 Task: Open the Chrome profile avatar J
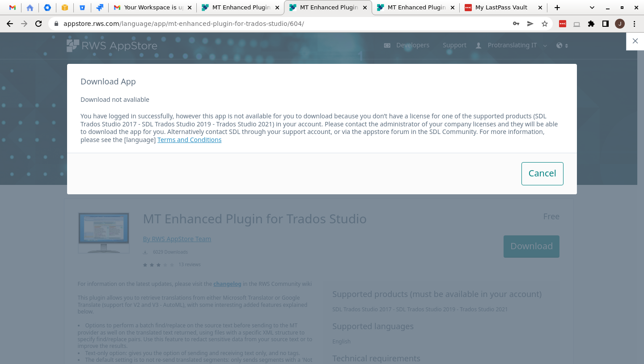(619, 24)
